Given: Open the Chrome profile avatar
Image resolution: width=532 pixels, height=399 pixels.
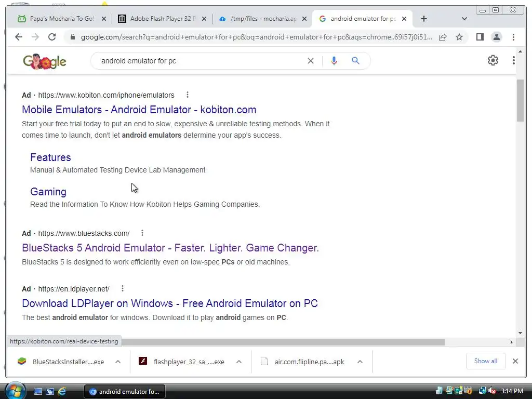Looking at the screenshot, I should [x=496, y=37].
